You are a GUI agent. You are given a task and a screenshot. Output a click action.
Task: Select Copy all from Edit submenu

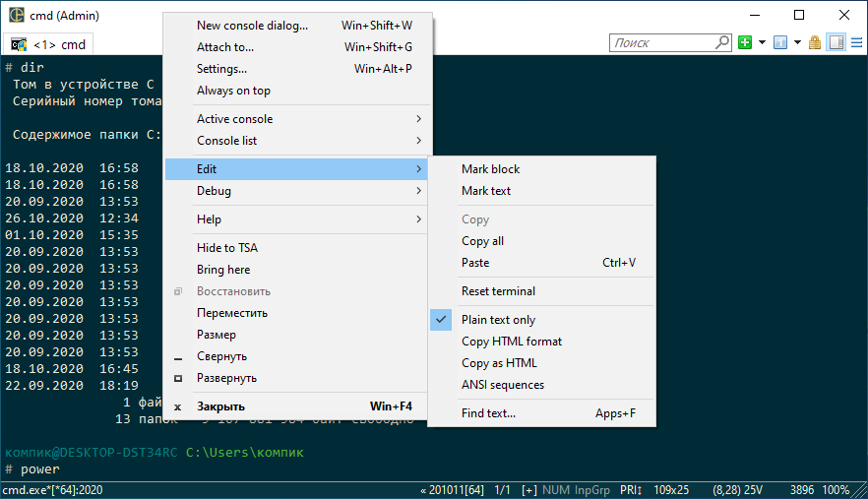(x=482, y=241)
